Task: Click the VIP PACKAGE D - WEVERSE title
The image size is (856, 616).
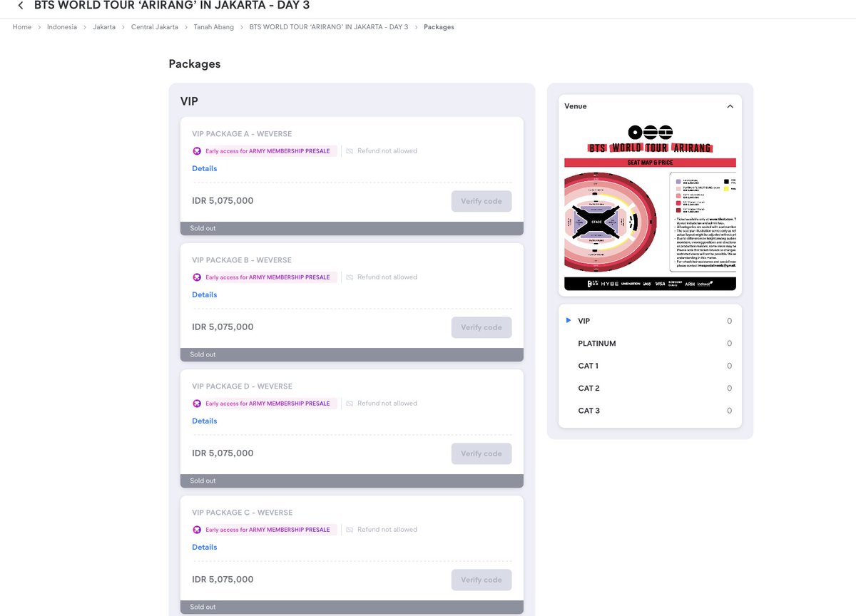Action: [242, 386]
